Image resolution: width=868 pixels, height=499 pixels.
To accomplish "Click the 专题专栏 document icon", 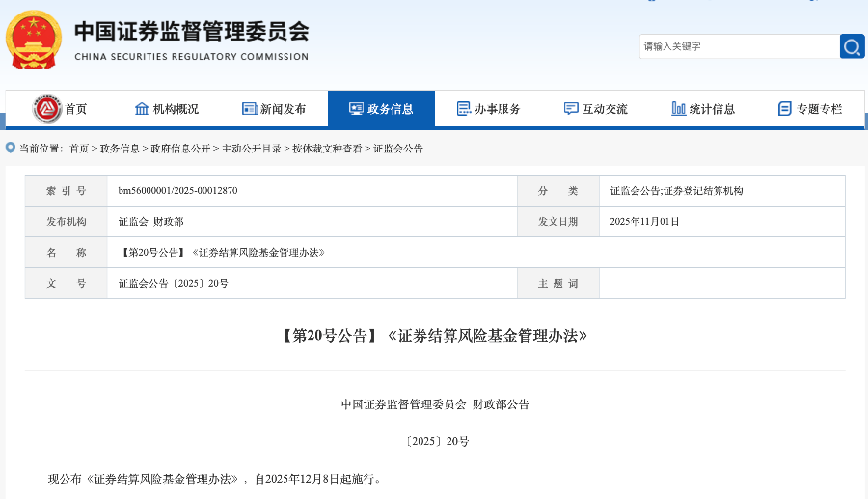I will 785,109.
